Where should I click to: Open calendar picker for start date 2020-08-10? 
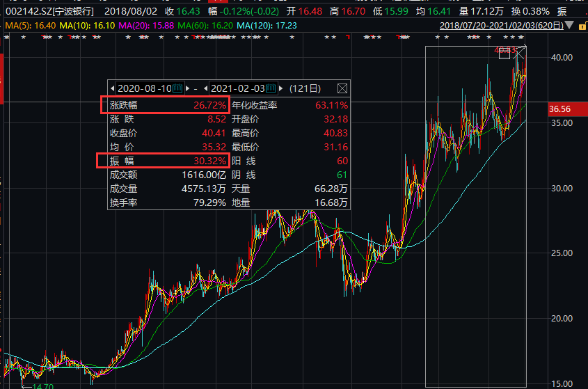(x=177, y=88)
